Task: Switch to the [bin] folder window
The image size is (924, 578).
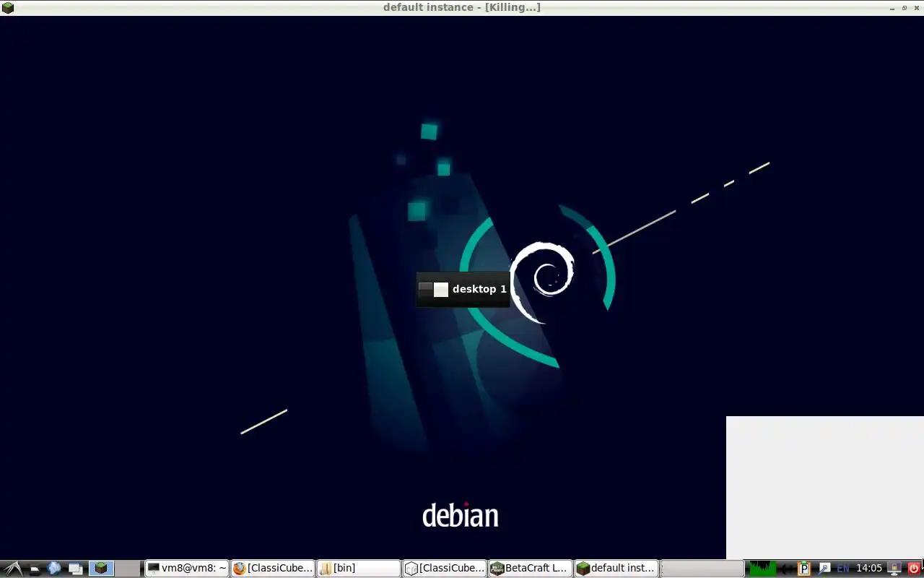Action: coord(359,568)
